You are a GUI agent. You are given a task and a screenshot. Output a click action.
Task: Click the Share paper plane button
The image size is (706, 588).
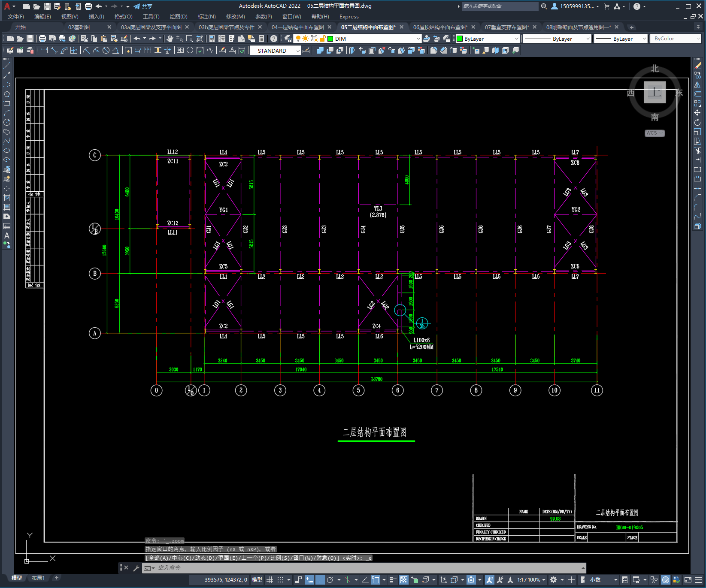143,6
